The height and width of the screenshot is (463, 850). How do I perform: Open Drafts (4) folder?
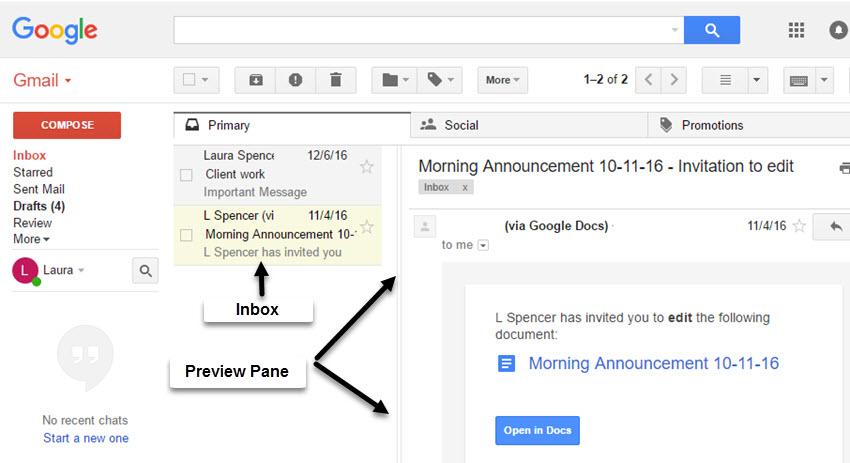[x=39, y=206]
